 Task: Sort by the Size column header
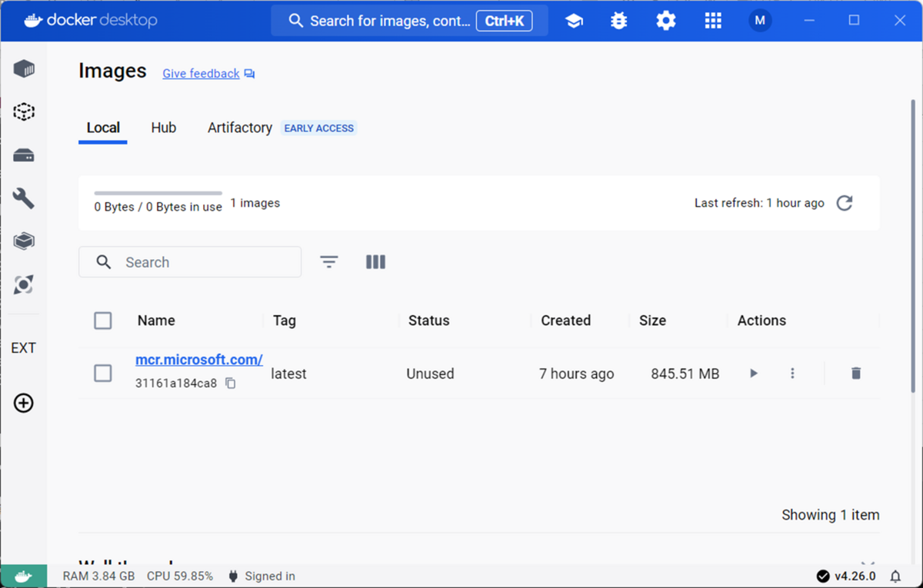pos(652,321)
